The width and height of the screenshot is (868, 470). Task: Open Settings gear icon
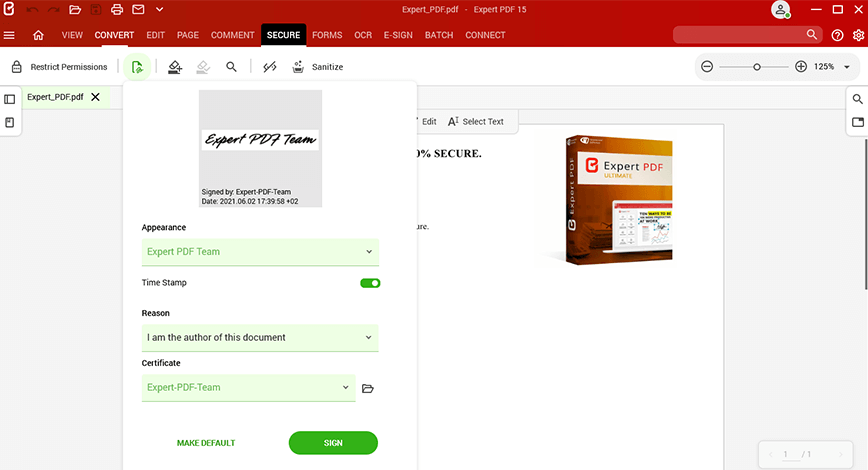858,35
